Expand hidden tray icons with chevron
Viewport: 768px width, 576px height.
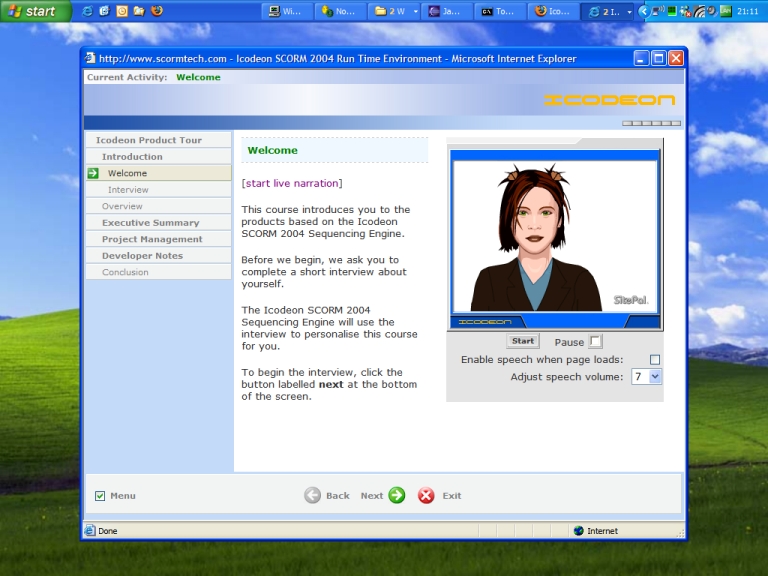(x=645, y=11)
